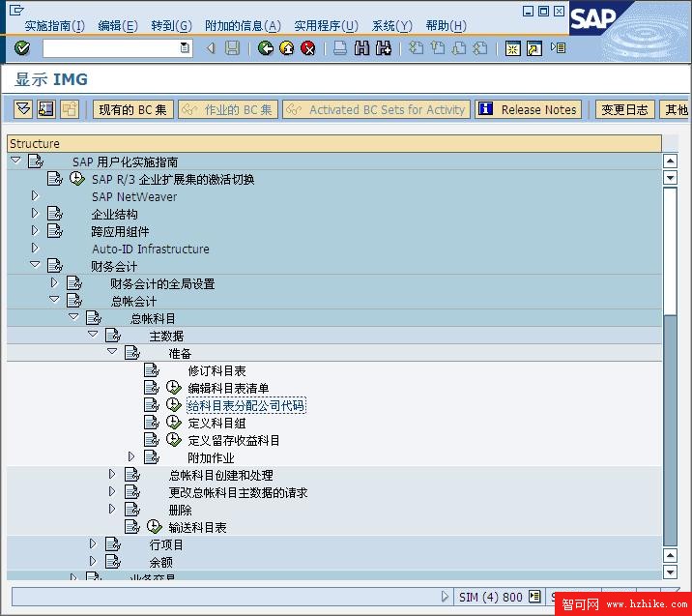The height and width of the screenshot is (616, 692).
Task: Click the green Enter checkmark icon
Action: click(22, 47)
